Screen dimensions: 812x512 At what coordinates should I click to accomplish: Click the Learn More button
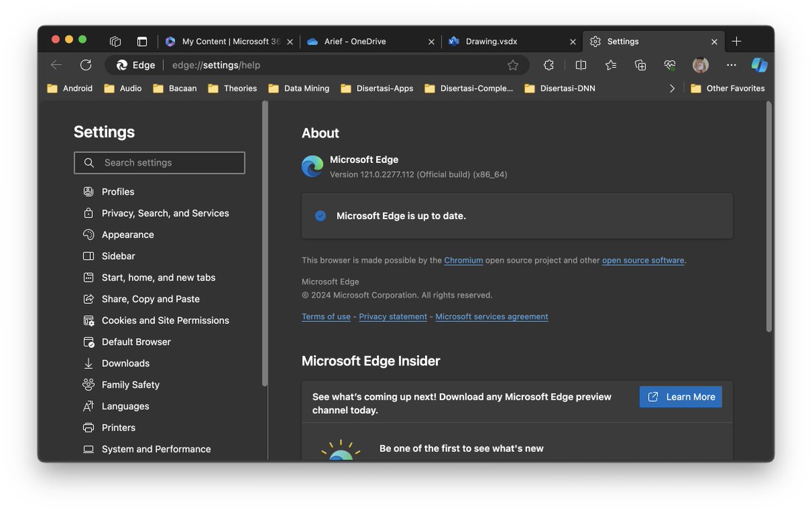coord(681,397)
